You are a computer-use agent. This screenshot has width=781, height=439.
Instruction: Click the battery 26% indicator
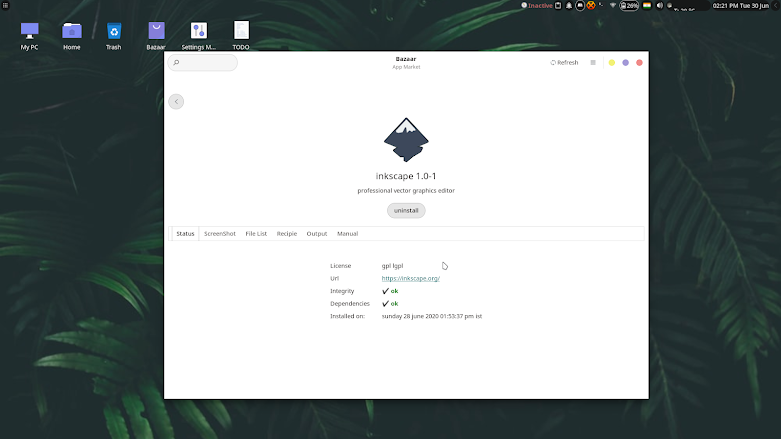pos(629,5)
